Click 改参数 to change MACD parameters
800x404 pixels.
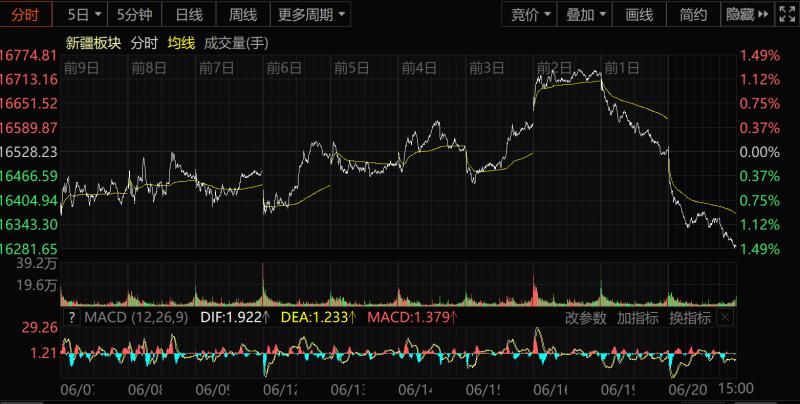[586, 318]
